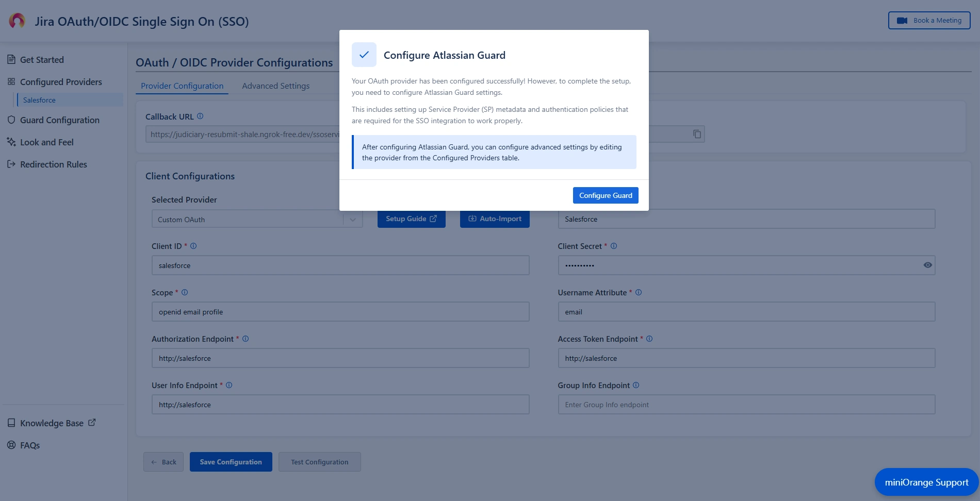Copy the Callback URL with copy icon
Screen dimensions: 980x501
[697, 134]
